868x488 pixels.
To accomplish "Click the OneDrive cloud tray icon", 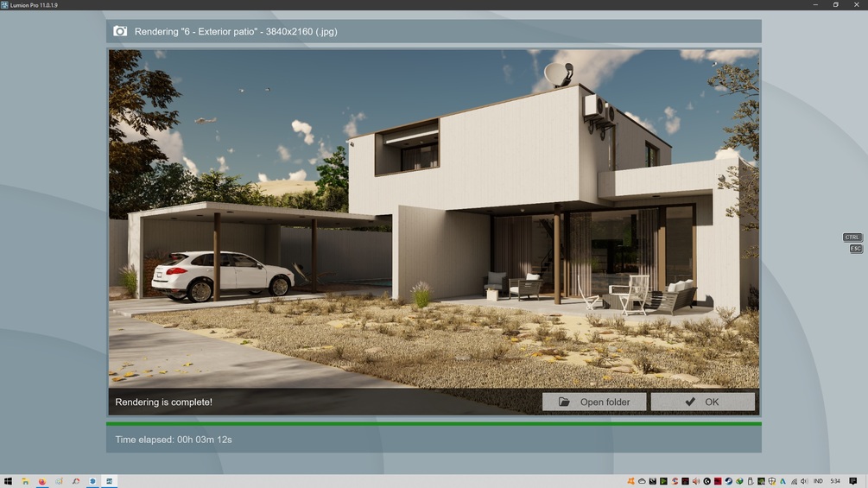I will [x=642, y=481].
